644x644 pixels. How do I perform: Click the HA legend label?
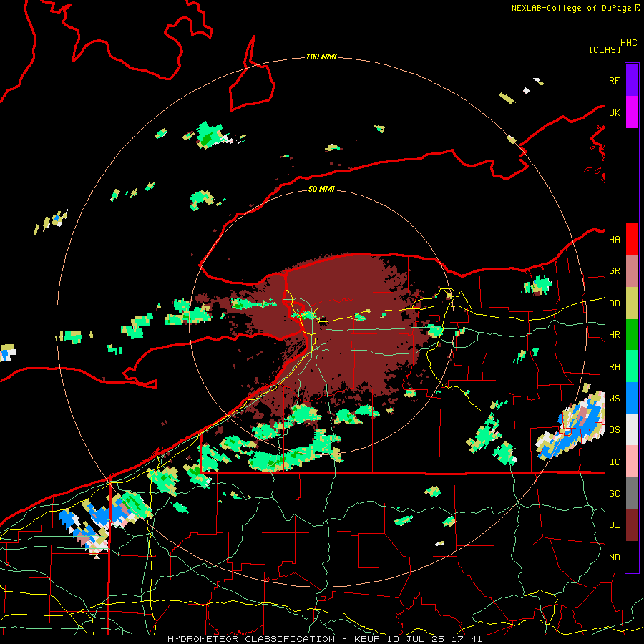pyautogui.click(x=614, y=240)
